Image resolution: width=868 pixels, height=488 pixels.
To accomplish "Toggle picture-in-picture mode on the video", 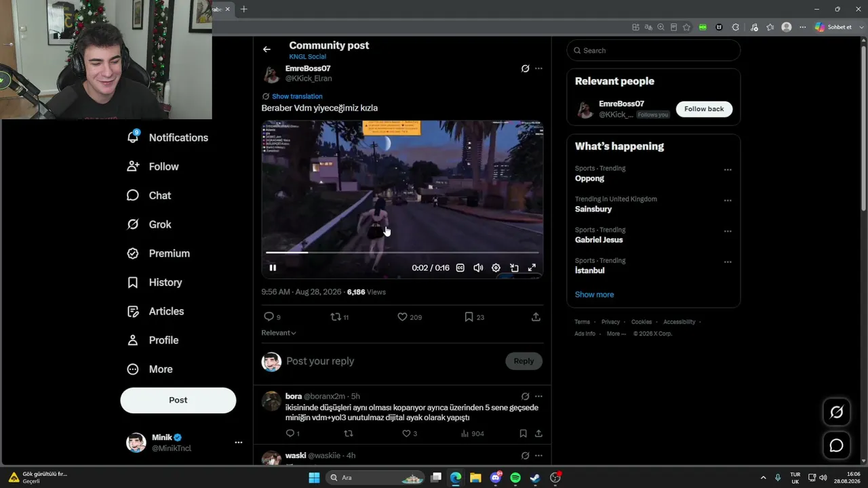I will [x=514, y=268].
